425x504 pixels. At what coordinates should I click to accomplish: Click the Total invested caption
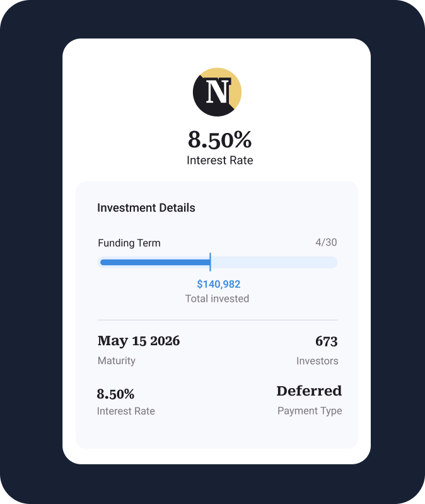point(217,299)
